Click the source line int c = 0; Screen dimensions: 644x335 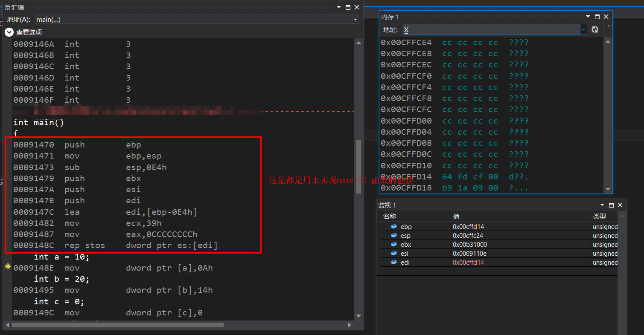(x=59, y=301)
